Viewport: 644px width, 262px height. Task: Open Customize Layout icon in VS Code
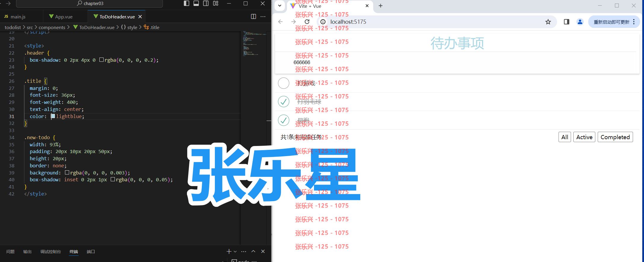(216, 3)
